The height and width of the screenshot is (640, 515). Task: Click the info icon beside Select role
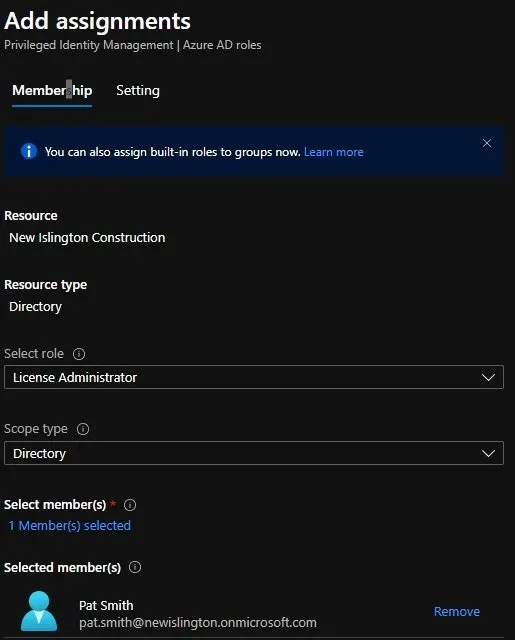click(x=79, y=353)
